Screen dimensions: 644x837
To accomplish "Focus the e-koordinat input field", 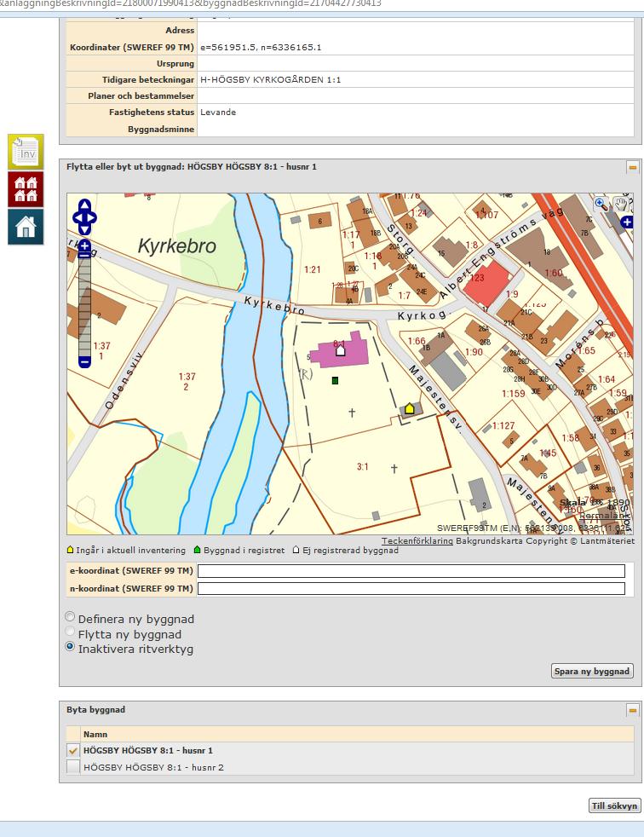I will point(411,570).
